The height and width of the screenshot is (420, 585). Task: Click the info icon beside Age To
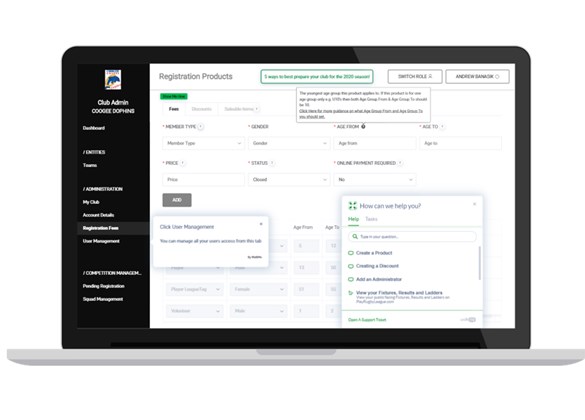[442, 127]
